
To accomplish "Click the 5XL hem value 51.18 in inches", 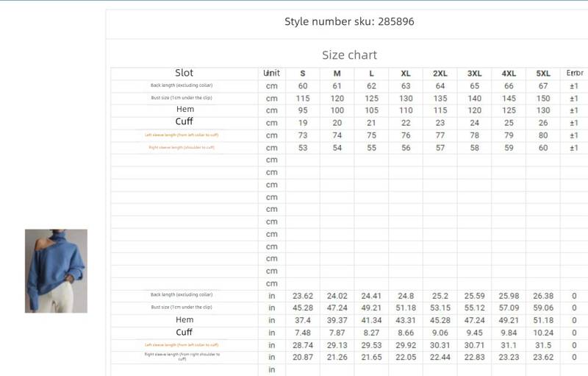I will click(x=543, y=320).
